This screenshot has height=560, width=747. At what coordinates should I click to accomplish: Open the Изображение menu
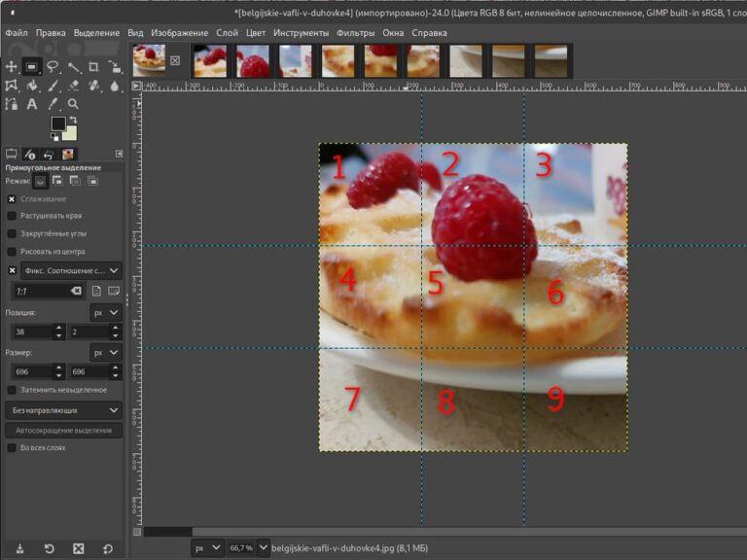(x=180, y=33)
